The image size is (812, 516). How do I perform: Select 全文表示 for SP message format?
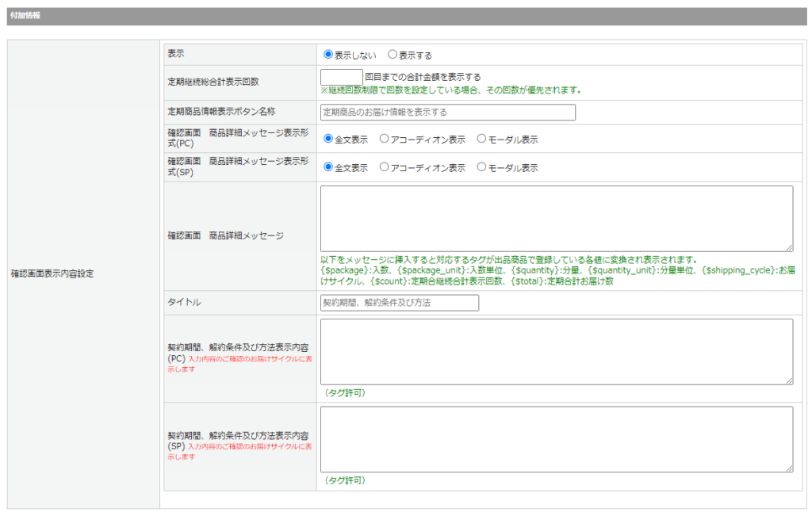(x=328, y=167)
